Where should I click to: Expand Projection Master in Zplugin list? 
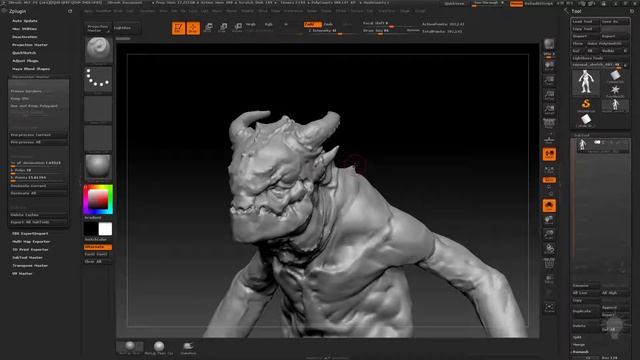pos(30,45)
